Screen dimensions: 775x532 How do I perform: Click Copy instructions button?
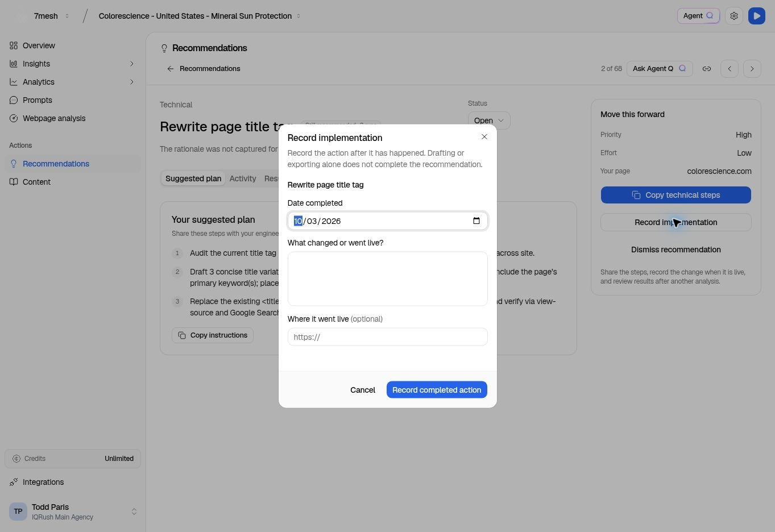pos(213,335)
